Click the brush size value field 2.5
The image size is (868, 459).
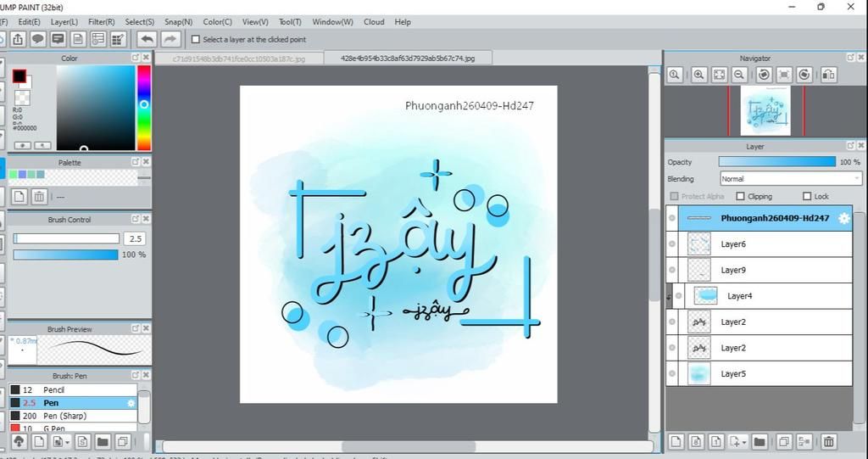click(135, 239)
